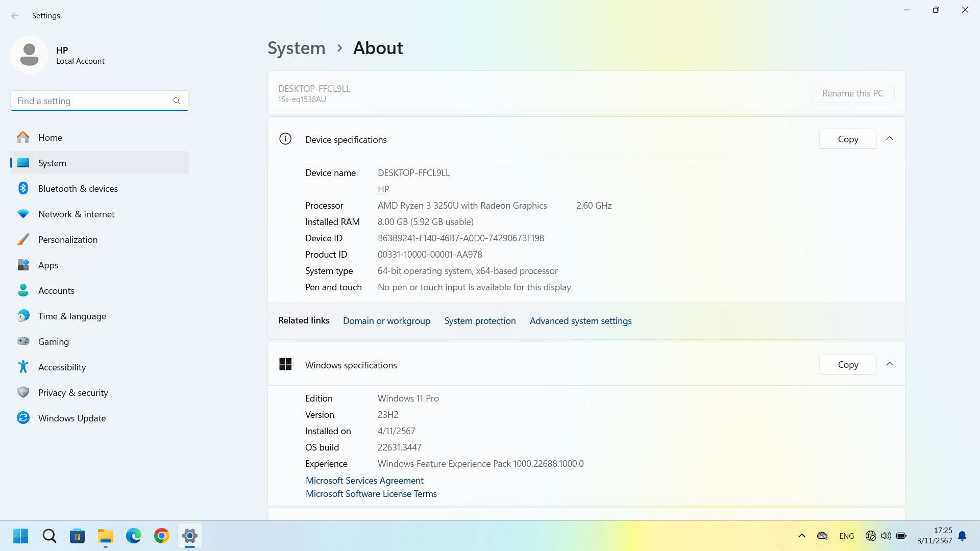Image resolution: width=980 pixels, height=551 pixels.
Task: Open Microsoft Services Agreement link
Action: point(364,481)
